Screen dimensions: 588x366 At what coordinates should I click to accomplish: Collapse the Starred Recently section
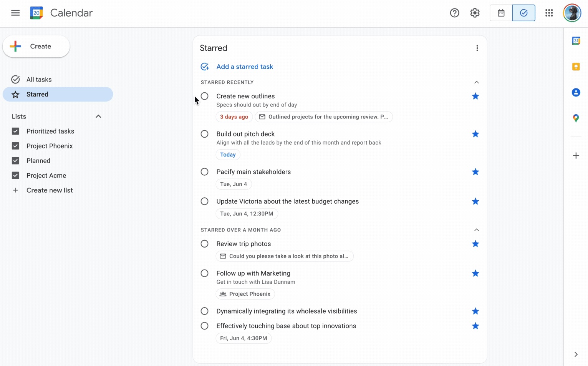477,82
